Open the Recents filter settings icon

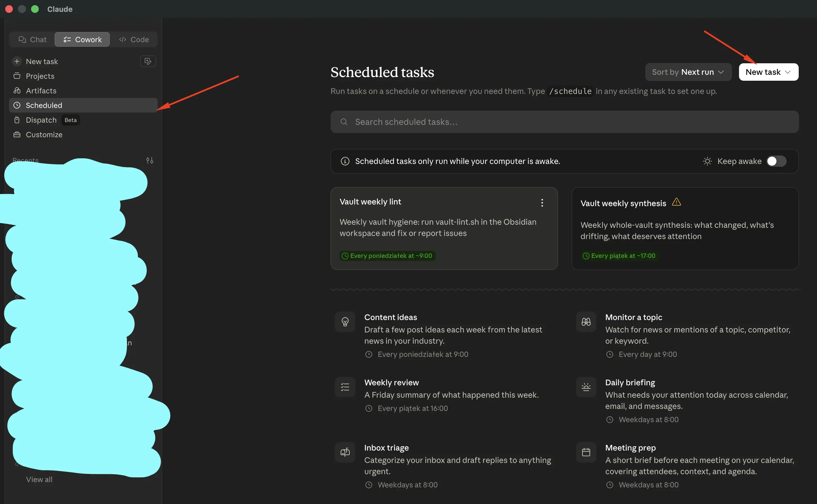tap(150, 160)
